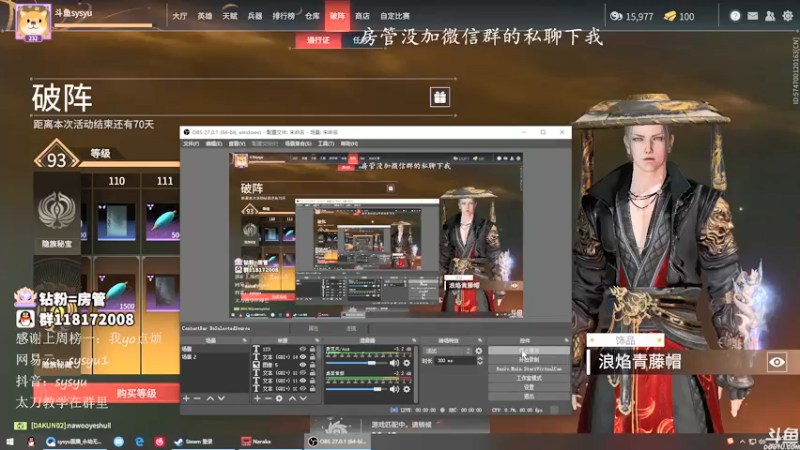Open OBS 设置 settings button in Controls
This screenshot has height=450, width=800.
[x=529, y=387]
